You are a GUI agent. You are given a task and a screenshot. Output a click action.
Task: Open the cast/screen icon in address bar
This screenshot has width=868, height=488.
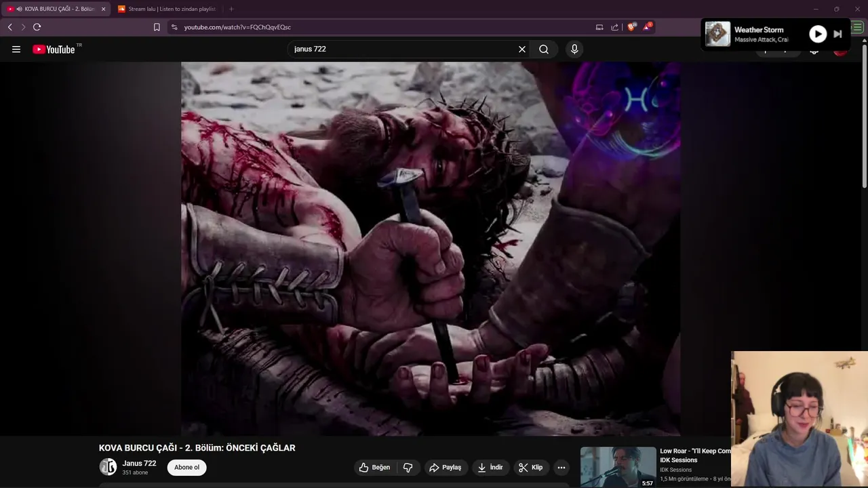click(x=599, y=27)
